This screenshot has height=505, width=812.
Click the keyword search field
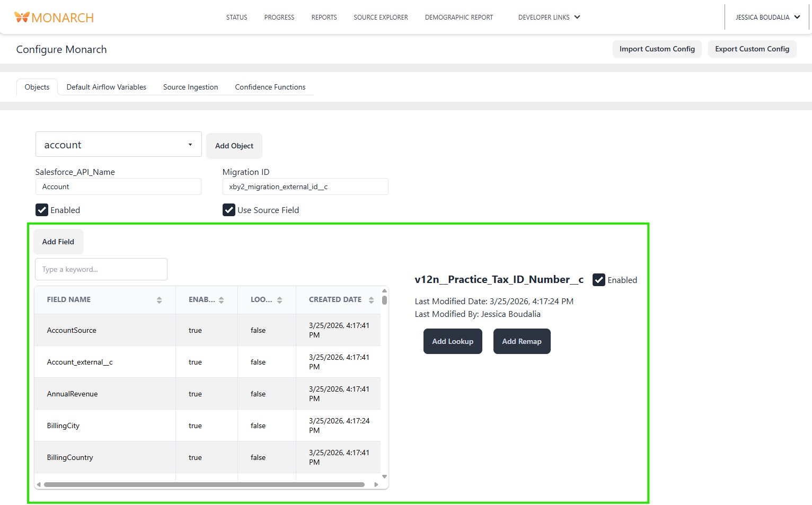[101, 269]
